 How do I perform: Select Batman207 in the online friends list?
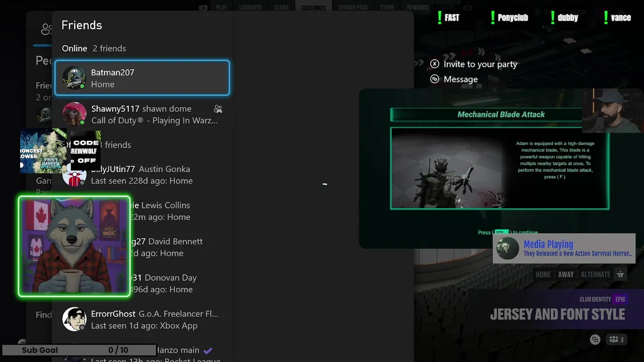point(142,78)
